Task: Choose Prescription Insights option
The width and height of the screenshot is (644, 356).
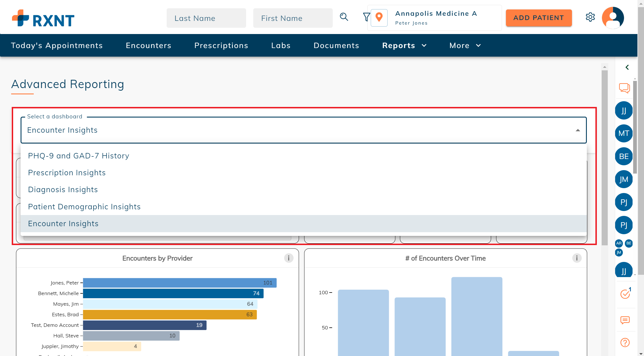Action: tap(304, 173)
